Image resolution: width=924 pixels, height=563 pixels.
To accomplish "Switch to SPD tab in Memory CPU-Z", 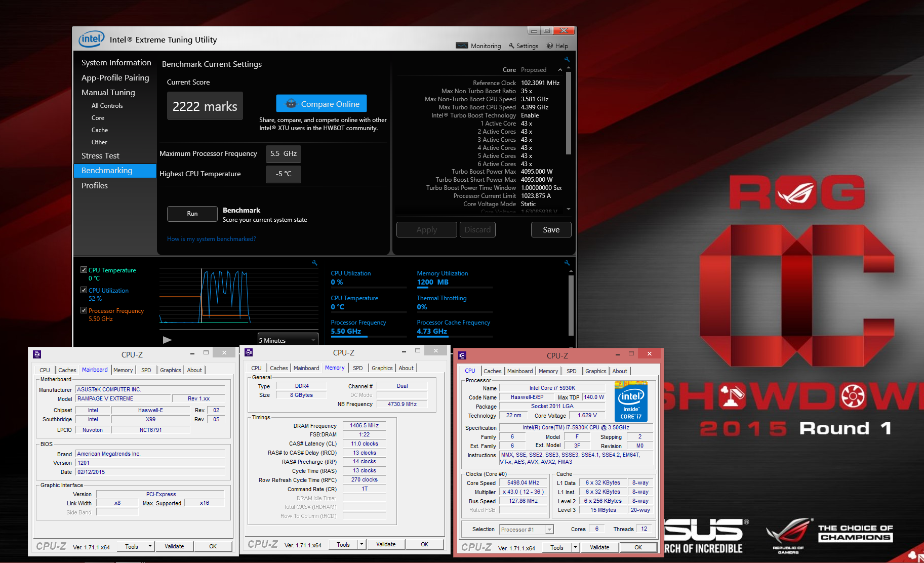I will click(x=358, y=368).
